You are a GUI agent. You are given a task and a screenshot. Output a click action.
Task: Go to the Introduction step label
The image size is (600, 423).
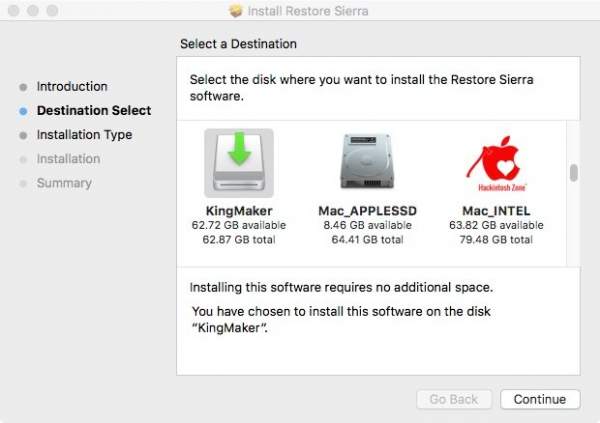[x=72, y=87]
